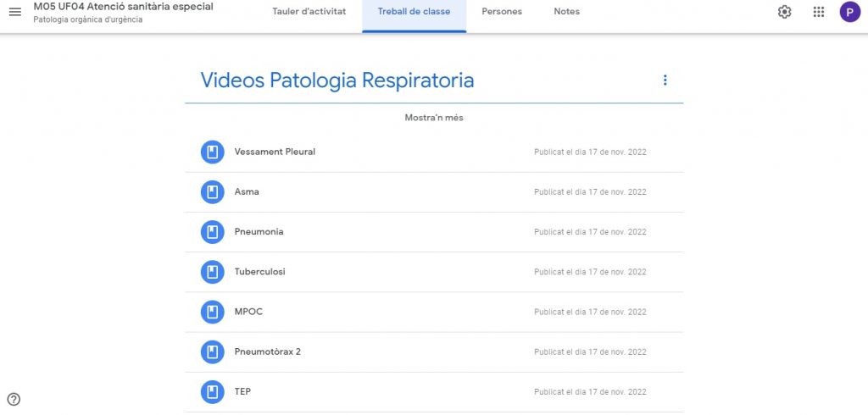Click the purple profile avatar

pos(849,12)
